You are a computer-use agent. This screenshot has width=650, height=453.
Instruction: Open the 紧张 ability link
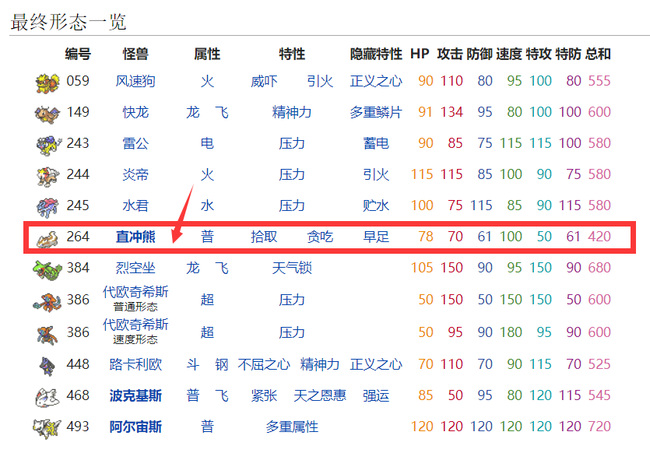coord(264,395)
